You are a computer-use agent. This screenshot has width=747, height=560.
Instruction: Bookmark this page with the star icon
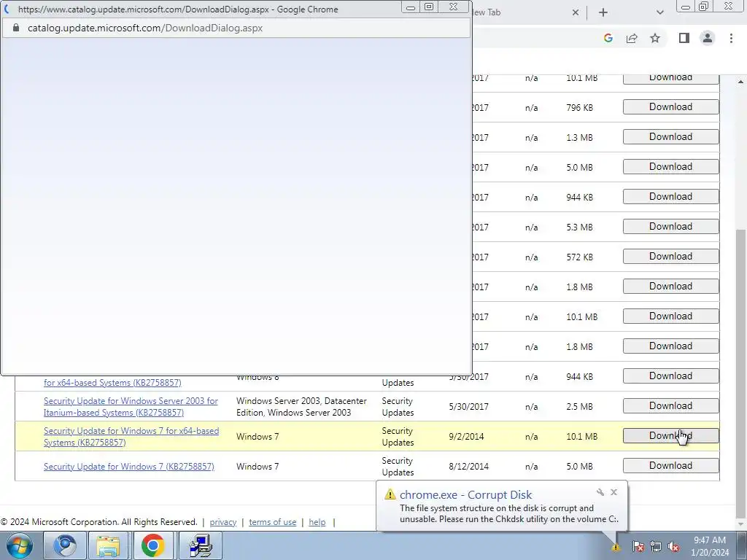click(655, 38)
